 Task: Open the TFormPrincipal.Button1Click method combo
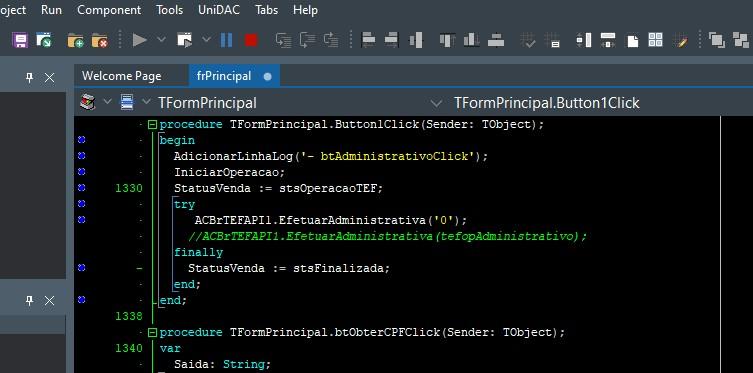(x=547, y=103)
